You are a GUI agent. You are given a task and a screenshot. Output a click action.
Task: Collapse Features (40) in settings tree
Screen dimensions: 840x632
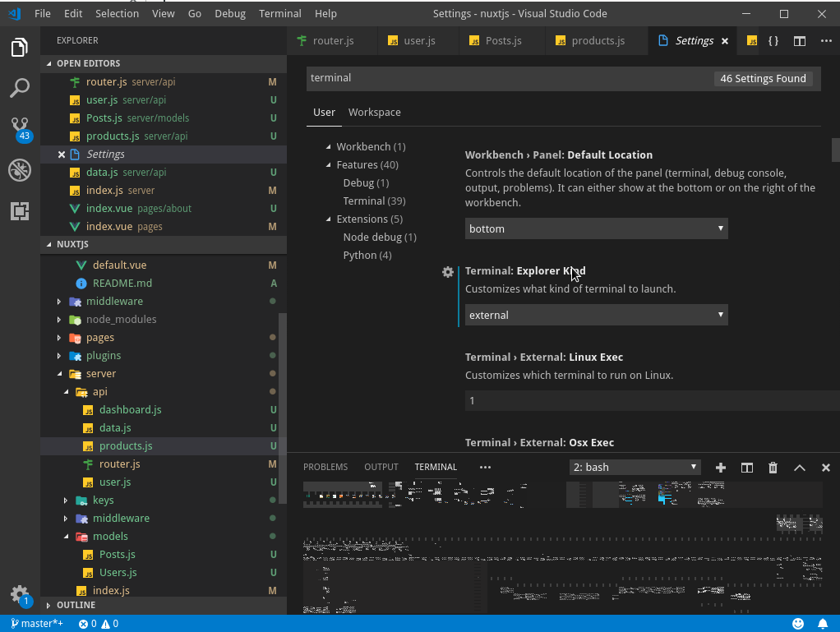[x=329, y=165]
